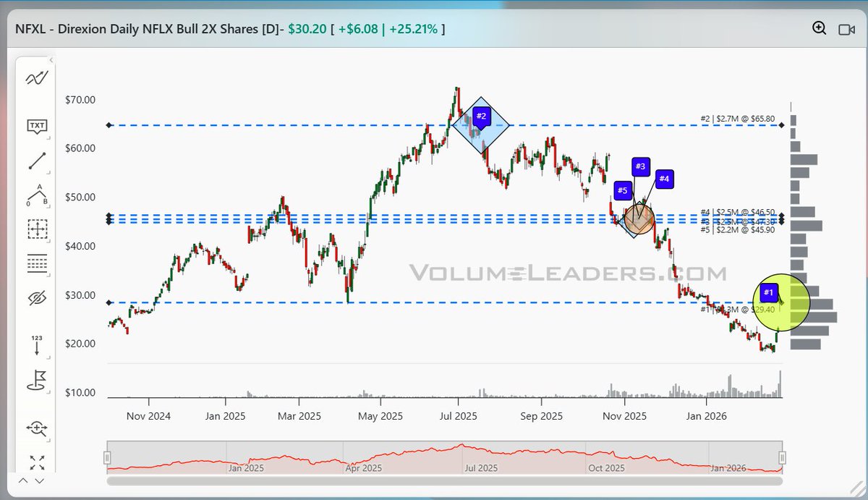
Task: Select the 123 numbered arrow tool
Action: tap(37, 344)
